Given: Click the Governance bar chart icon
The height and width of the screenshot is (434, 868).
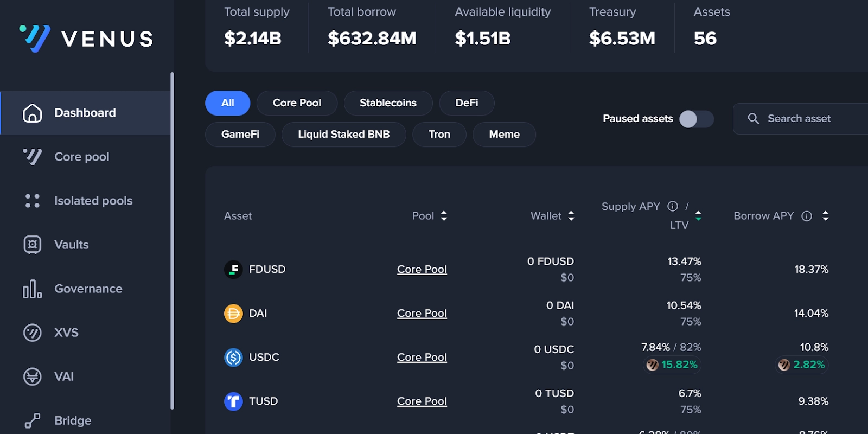Looking at the screenshot, I should [x=33, y=289].
